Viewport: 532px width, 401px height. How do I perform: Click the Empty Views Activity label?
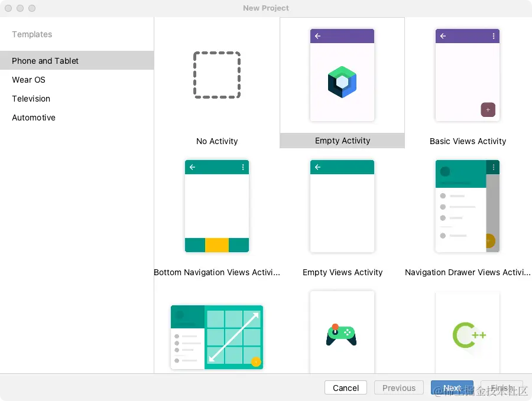[342, 272]
